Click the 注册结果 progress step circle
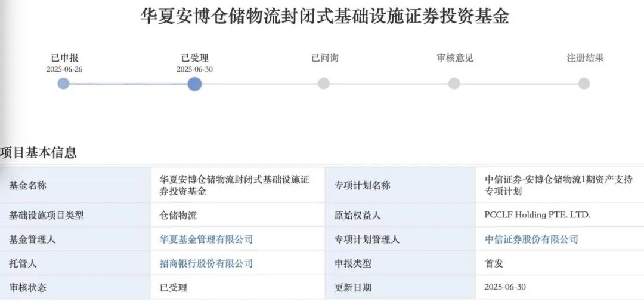 coord(584,84)
